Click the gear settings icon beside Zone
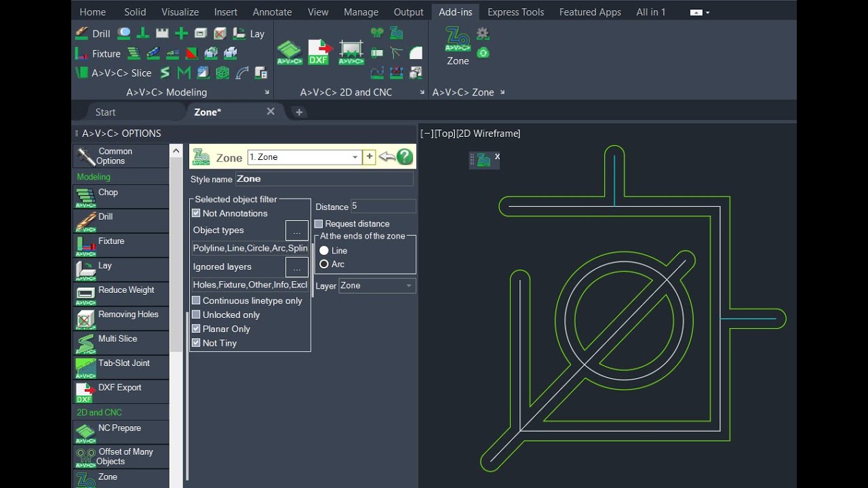 483,33
